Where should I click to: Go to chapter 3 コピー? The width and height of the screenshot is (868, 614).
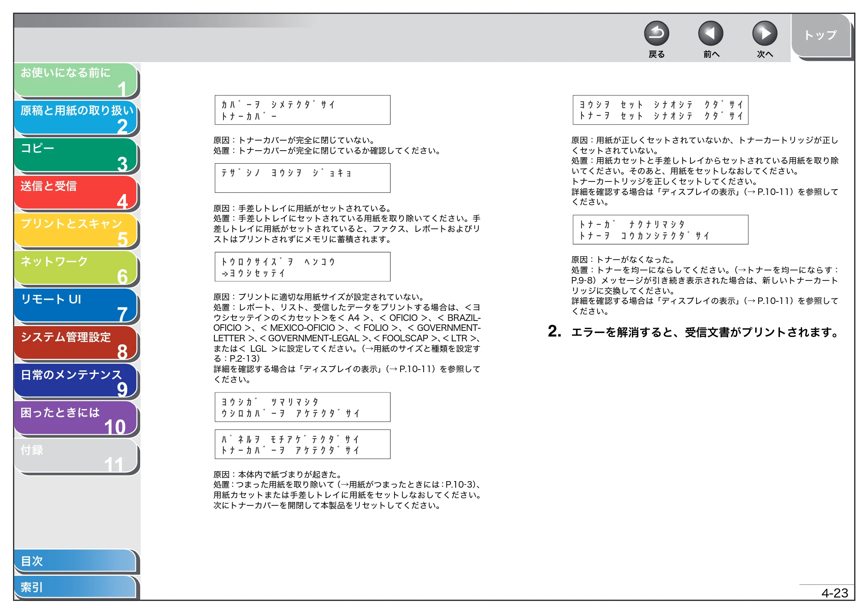76,155
